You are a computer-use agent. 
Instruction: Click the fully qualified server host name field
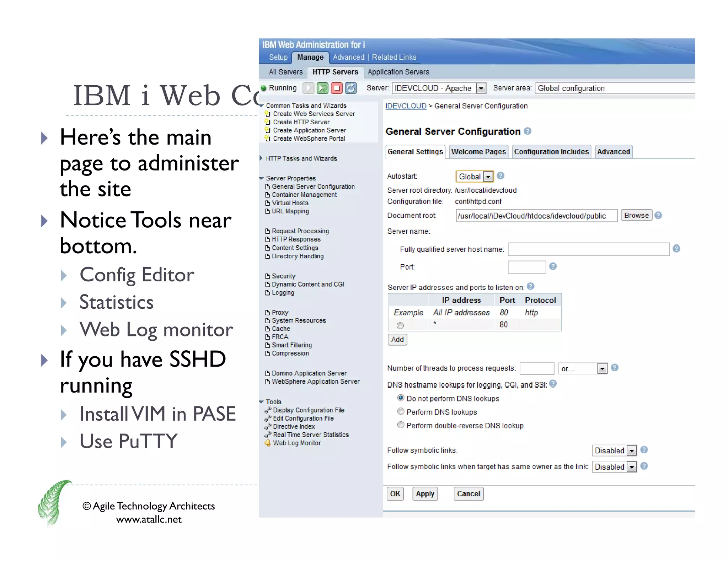pyautogui.click(x=589, y=249)
